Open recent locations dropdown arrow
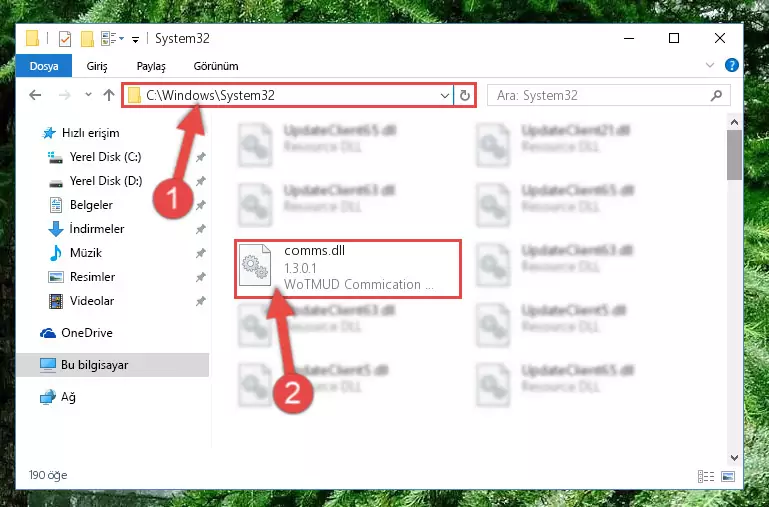Viewport: 769px width, 507px height. [x=88, y=95]
